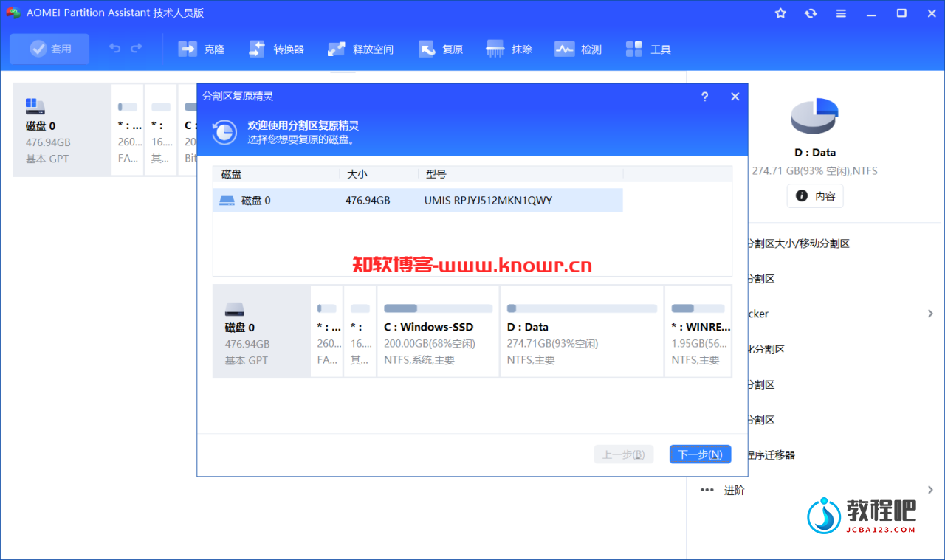Select the WINRE partition block in dialog

(x=698, y=331)
